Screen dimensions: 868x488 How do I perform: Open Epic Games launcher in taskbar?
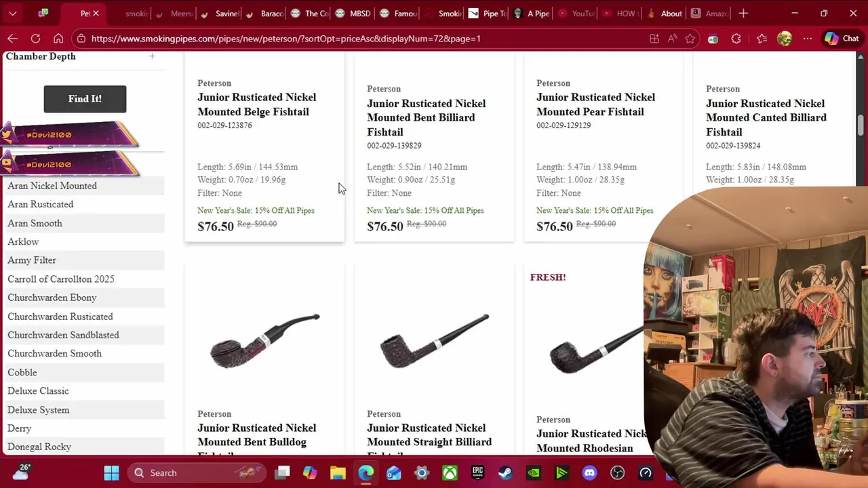tap(478, 472)
